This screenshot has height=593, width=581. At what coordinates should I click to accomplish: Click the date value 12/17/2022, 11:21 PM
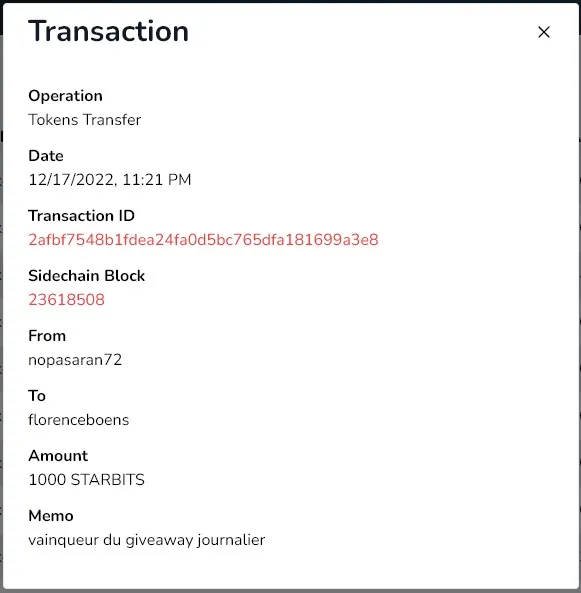[x=110, y=180]
